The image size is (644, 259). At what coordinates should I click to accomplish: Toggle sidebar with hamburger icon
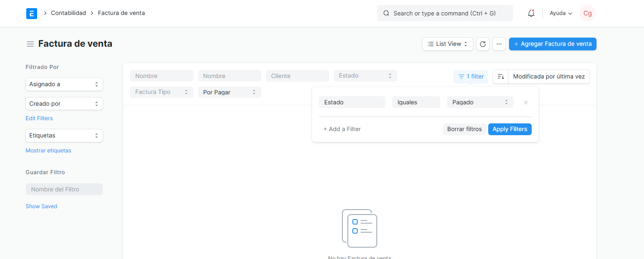(30, 44)
